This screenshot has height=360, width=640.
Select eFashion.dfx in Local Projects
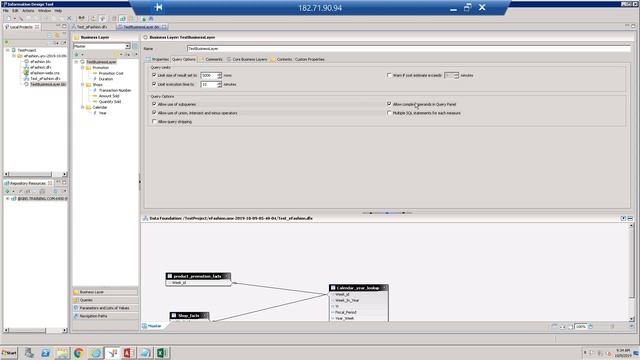click(40, 67)
